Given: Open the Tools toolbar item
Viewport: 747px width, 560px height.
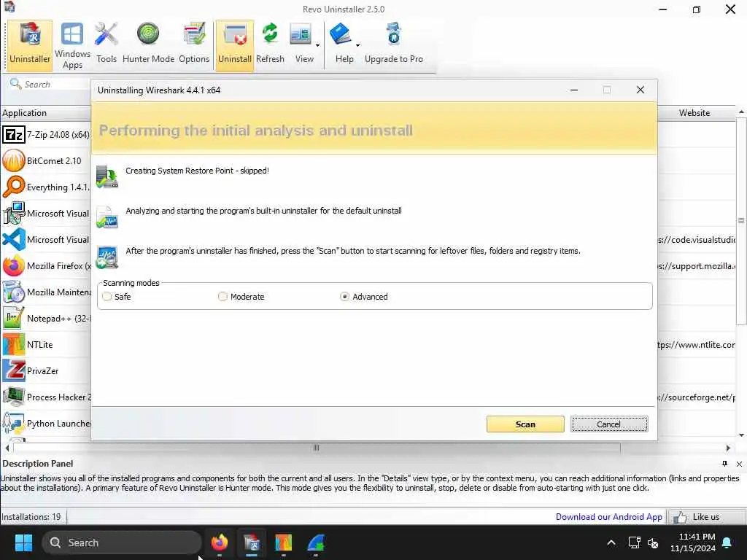Looking at the screenshot, I should coord(107,44).
